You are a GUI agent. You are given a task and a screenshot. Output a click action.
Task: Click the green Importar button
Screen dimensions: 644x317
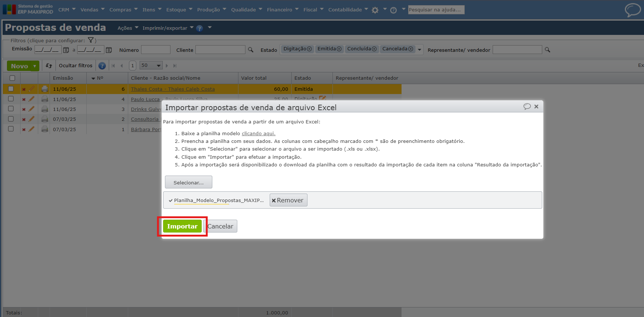pyautogui.click(x=182, y=226)
